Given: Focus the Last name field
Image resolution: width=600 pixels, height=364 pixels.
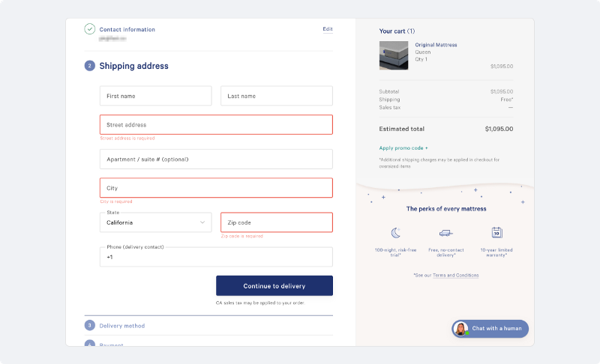Looking at the screenshot, I should click(x=277, y=96).
